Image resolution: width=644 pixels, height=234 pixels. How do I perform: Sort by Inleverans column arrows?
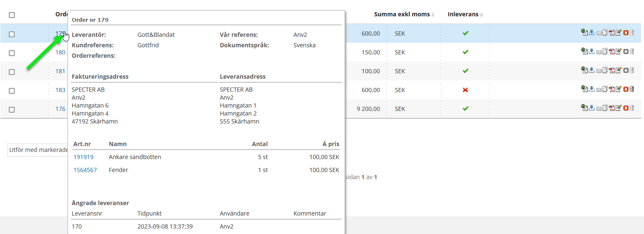482,15
